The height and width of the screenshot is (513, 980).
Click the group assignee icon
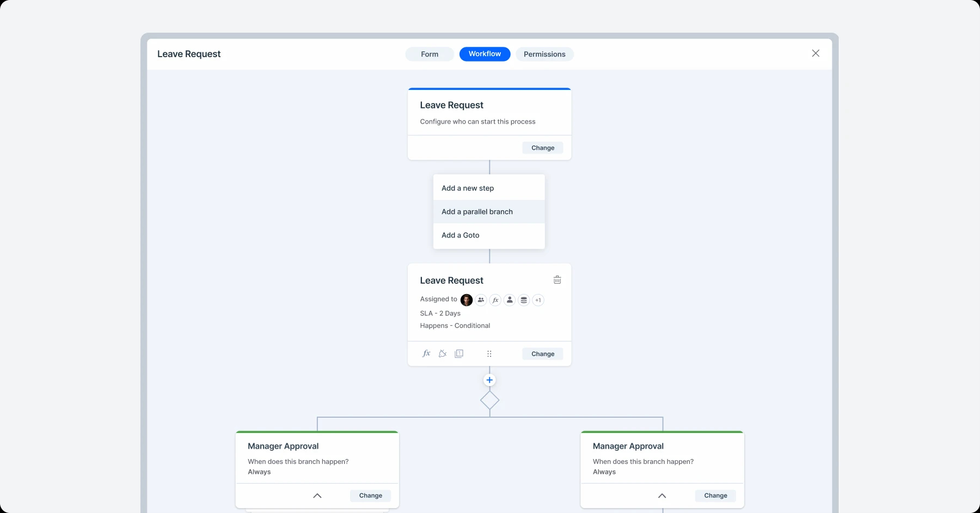(x=481, y=300)
